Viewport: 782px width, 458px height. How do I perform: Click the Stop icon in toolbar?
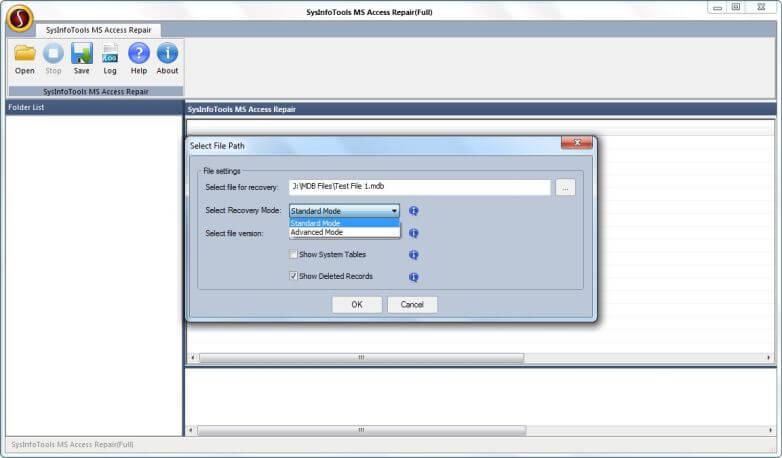pos(53,54)
